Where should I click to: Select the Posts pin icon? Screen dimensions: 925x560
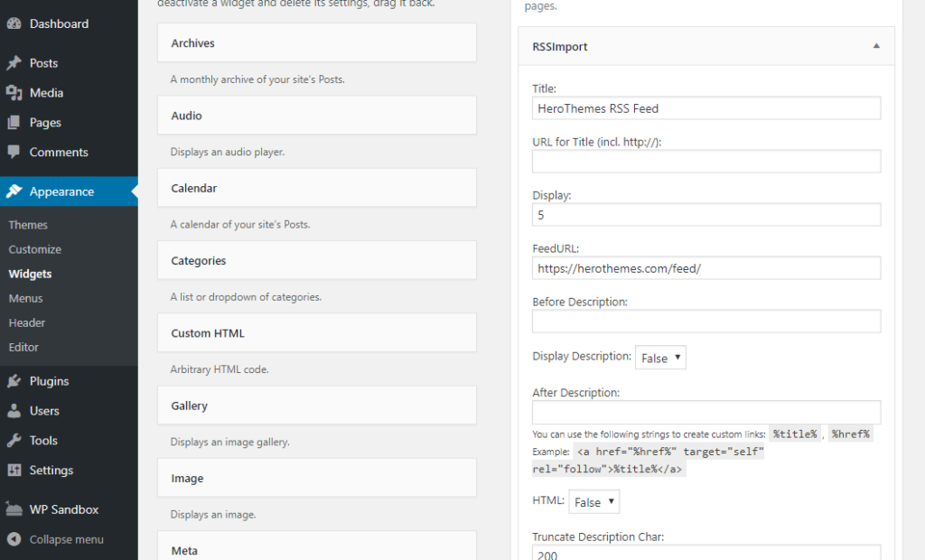click(15, 62)
